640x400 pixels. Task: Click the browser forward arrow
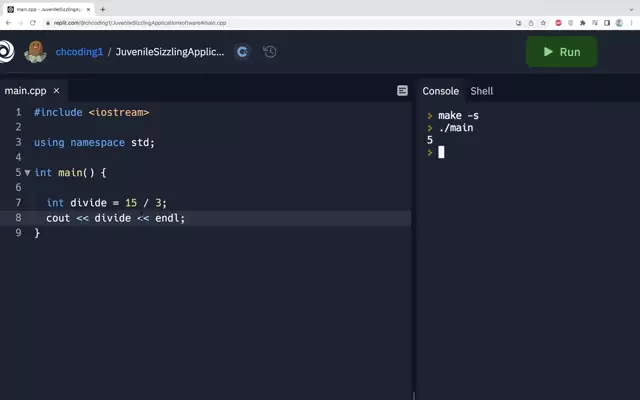tap(20, 23)
